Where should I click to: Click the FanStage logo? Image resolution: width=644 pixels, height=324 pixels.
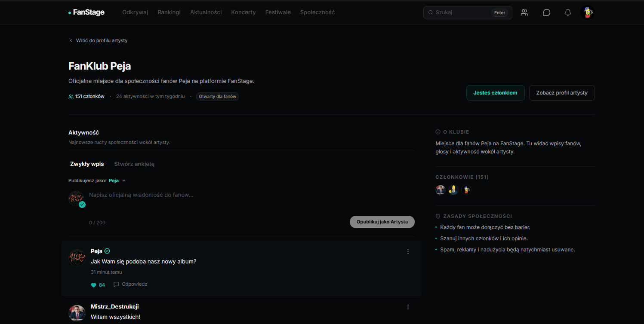coord(86,12)
